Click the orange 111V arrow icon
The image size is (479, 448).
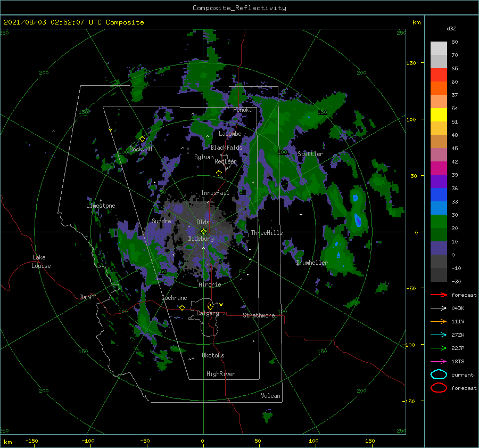(x=439, y=321)
